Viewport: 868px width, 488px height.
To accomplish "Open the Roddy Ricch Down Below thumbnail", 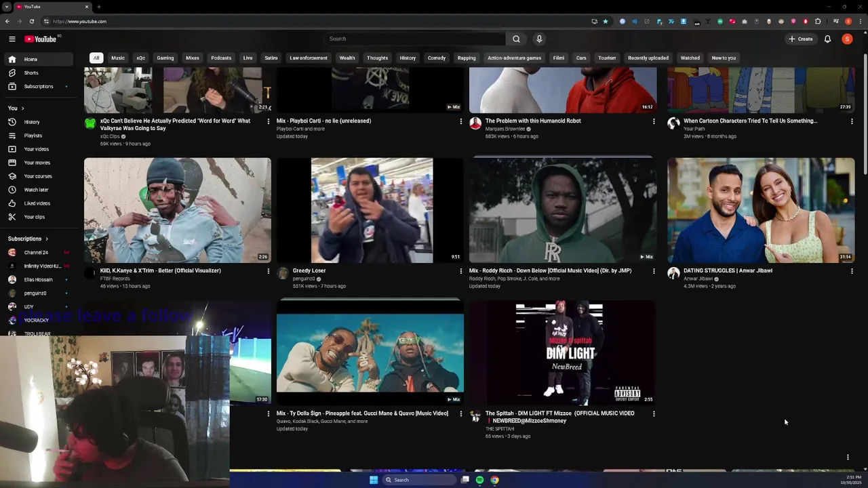I will click(563, 210).
